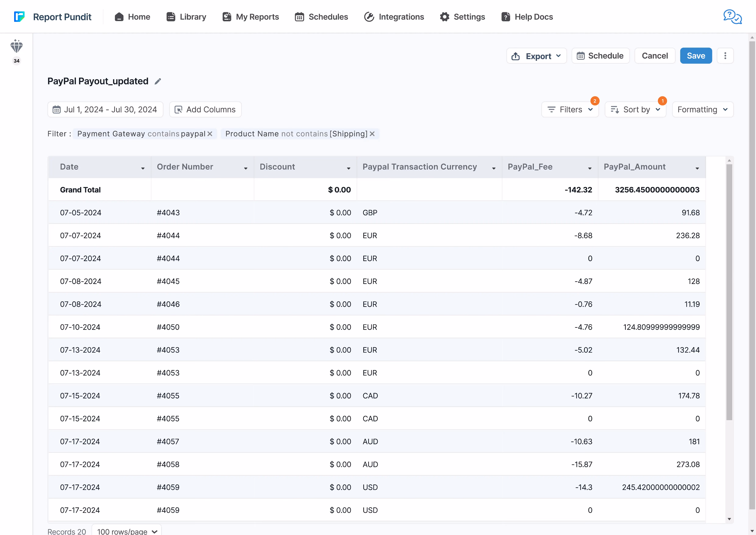Click table scrollbar down arrow

pos(729,519)
